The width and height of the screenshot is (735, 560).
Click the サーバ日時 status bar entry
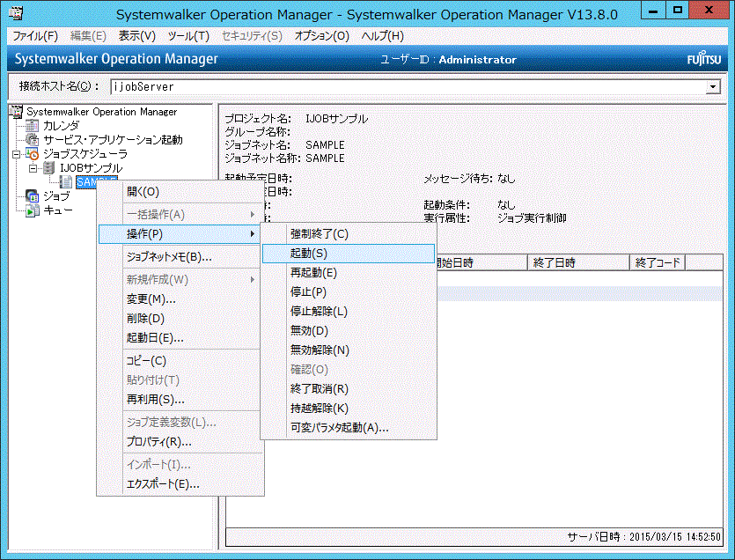tap(643, 536)
